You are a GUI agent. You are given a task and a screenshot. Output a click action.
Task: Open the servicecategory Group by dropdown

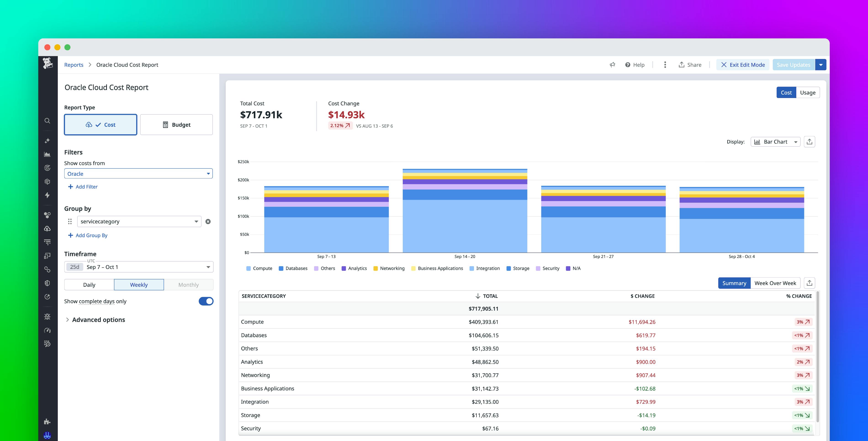point(139,221)
